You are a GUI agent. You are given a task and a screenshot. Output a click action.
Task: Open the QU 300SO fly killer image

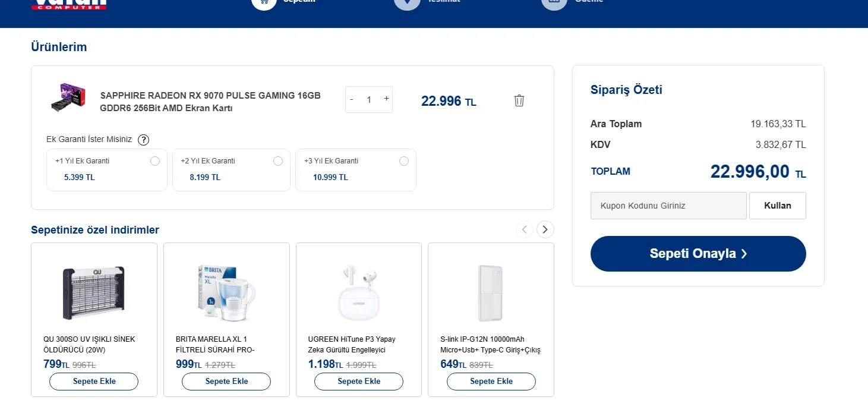(94, 292)
